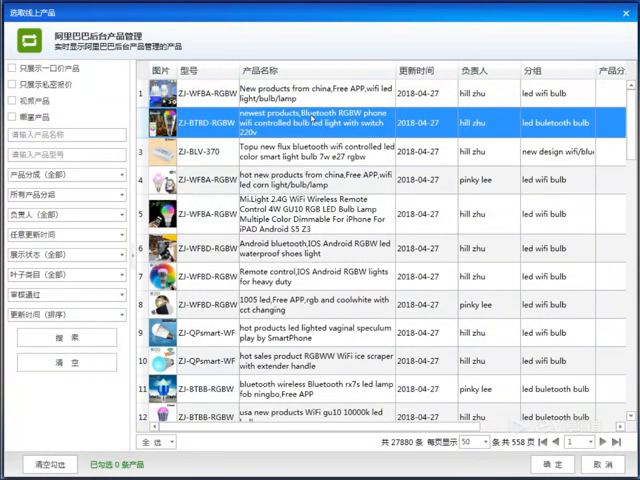The height and width of the screenshot is (480, 640).
Task: Enable 只展示一口价产品 checkbox
Action: pyautogui.click(x=12, y=68)
